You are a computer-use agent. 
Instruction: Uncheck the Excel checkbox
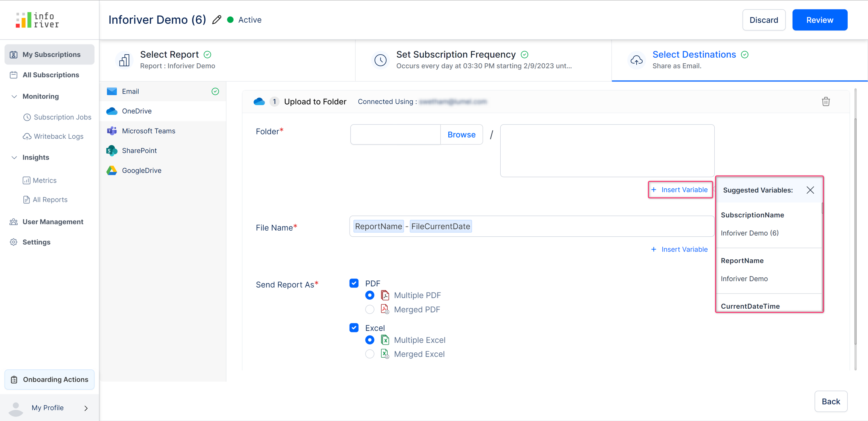(x=354, y=328)
